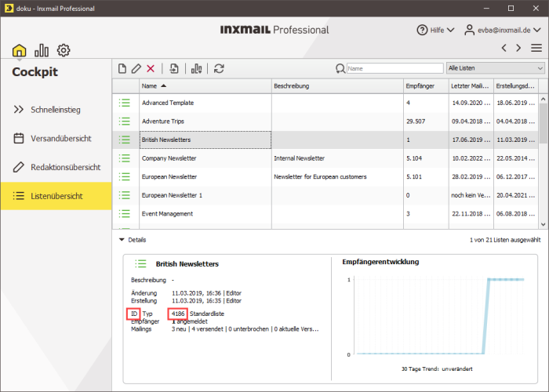This screenshot has height=392, width=549.
Task: Click the mailings summary 3 neu line
Action: tap(245, 329)
